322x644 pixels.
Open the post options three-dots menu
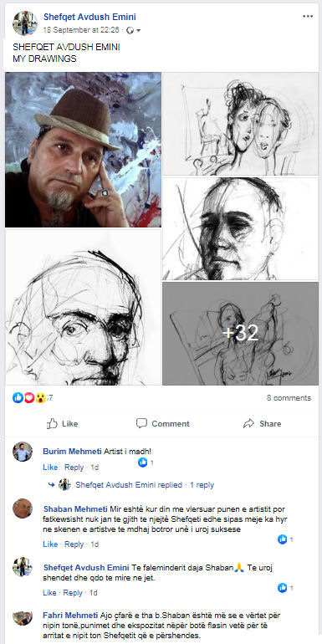[x=308, y=17]
